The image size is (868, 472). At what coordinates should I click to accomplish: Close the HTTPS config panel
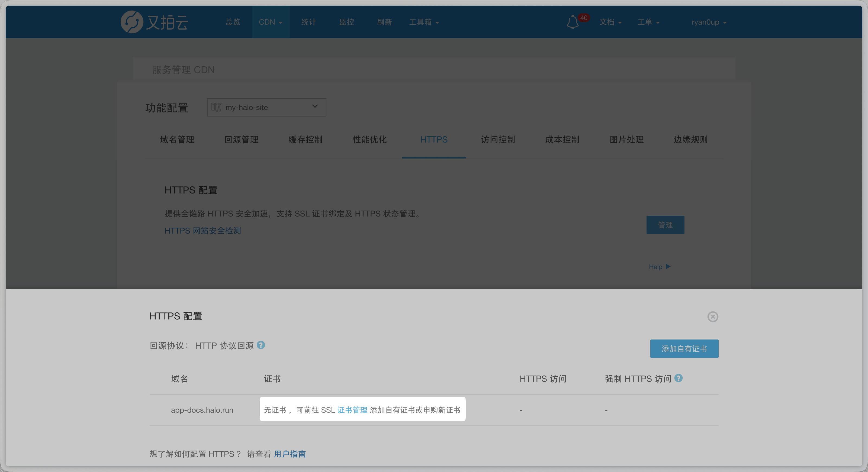(712, 317)
